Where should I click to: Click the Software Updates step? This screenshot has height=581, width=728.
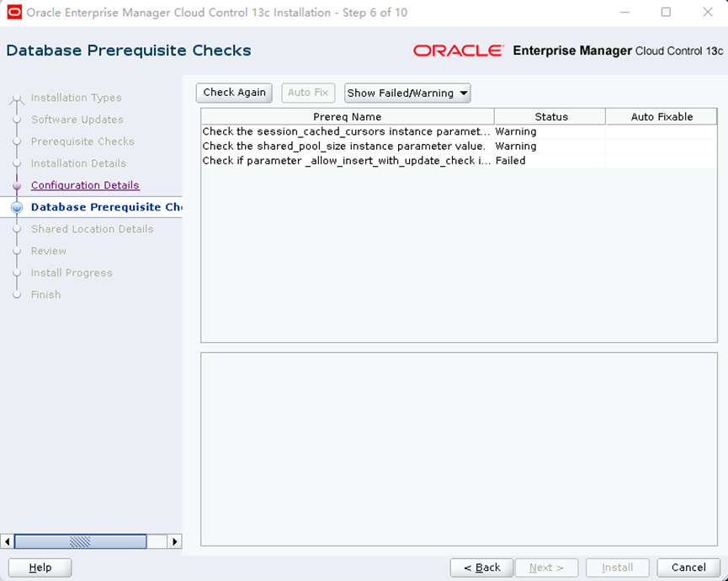[x=77, y=120]
